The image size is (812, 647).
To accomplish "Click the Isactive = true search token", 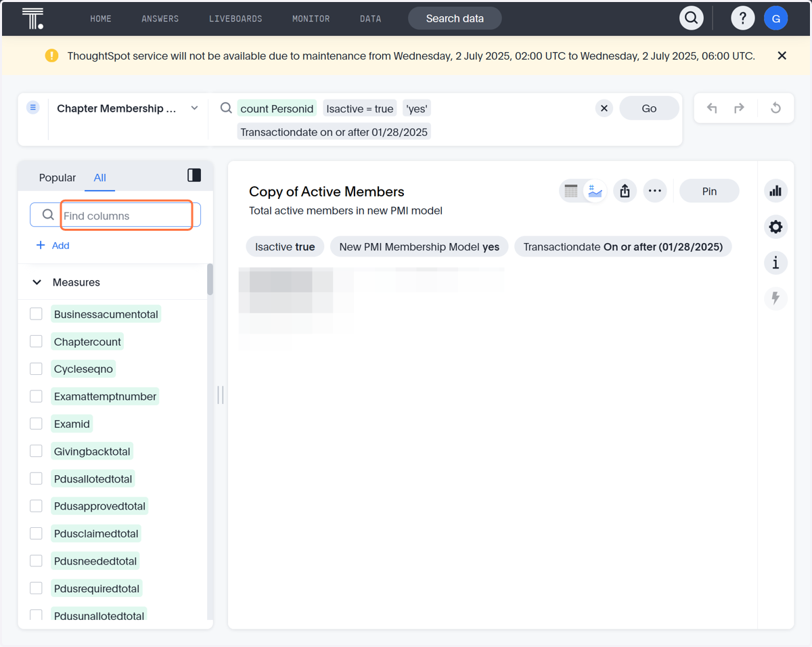I will 359,108.
